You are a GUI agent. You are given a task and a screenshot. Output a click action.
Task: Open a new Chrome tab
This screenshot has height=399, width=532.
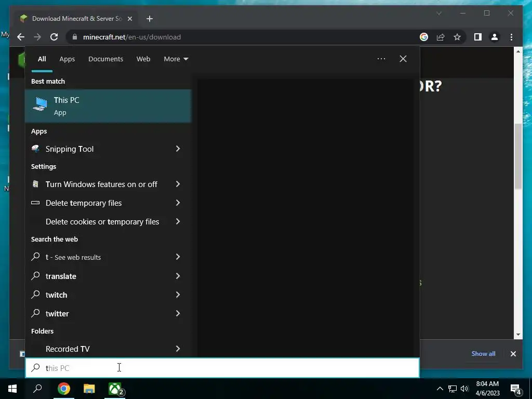tap(150, 19)
